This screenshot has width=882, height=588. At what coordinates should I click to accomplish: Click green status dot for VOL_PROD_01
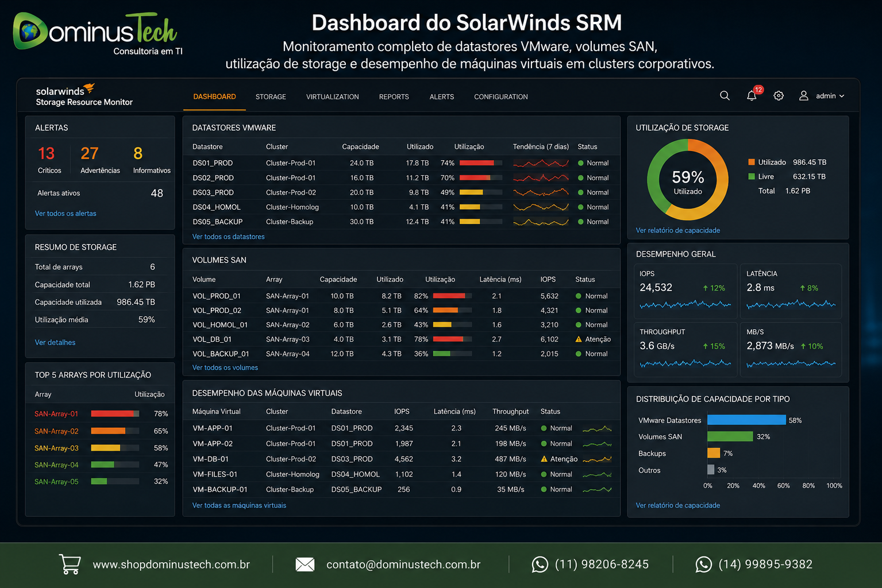tap(579, 296)
